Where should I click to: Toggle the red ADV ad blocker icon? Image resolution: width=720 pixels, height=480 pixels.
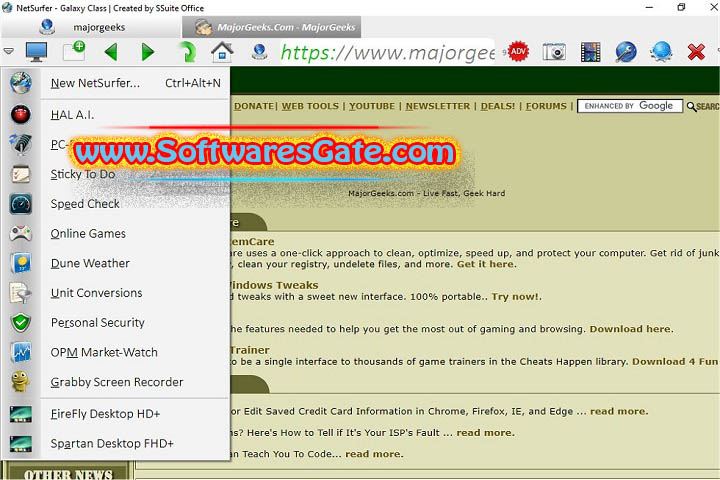[518, 51]
